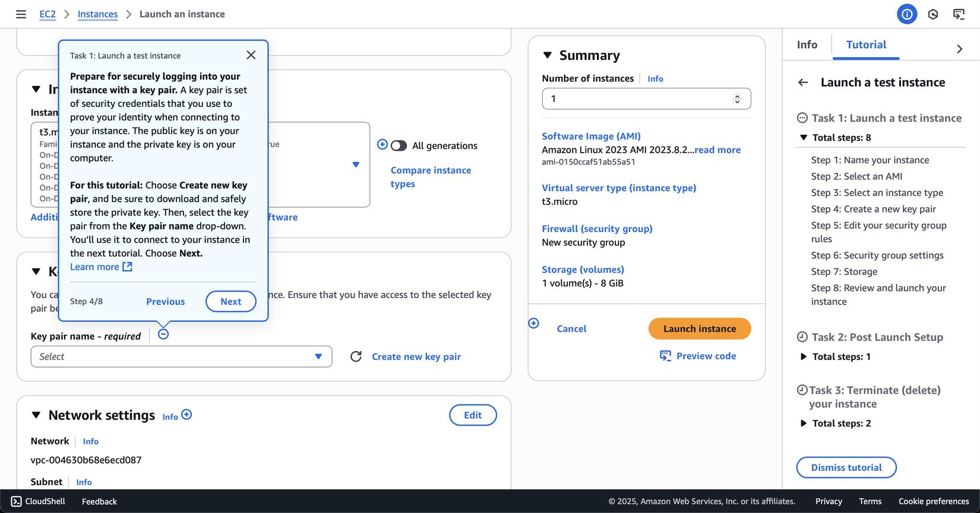This screenshot has width=980, height=513.
Task: Collapse the Network settings section
Action: click(x=36, y=415)
